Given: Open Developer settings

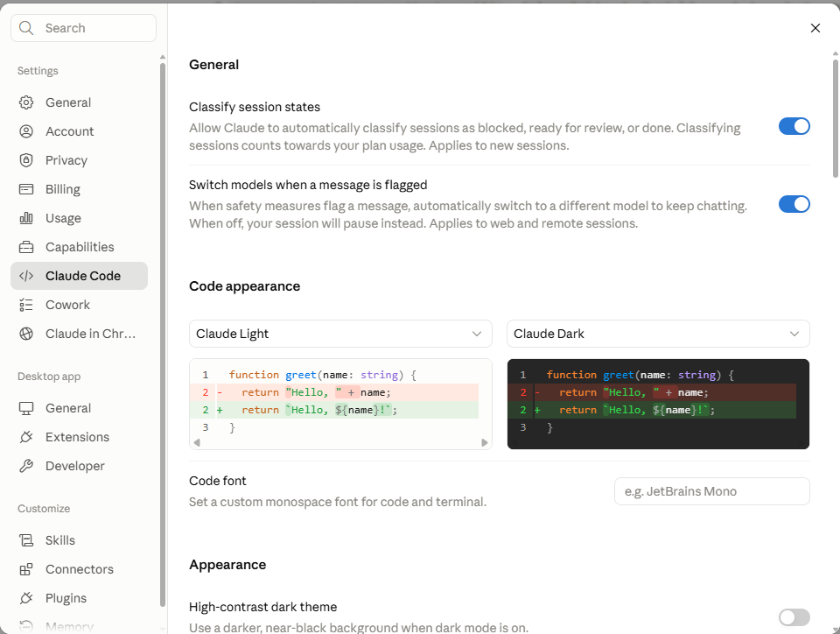Looking at the screenshot, I should click(x=80, y=466).
